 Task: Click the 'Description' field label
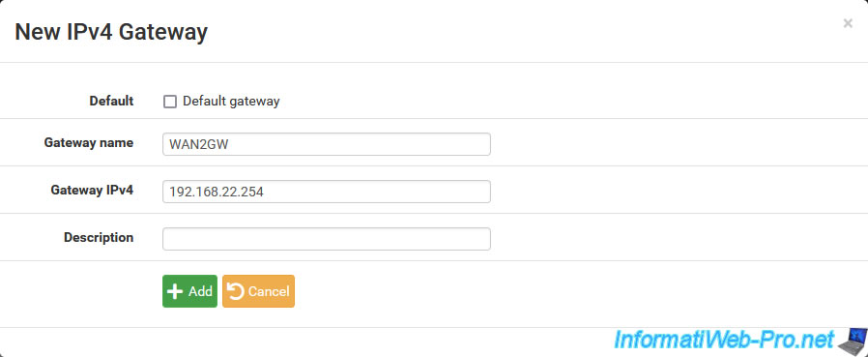pyautogui.click(x=99, y=237)
